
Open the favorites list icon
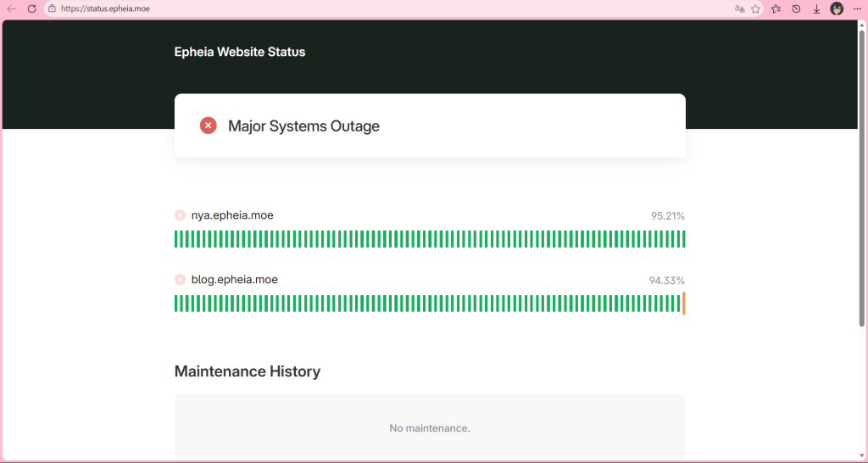[776, 8]
